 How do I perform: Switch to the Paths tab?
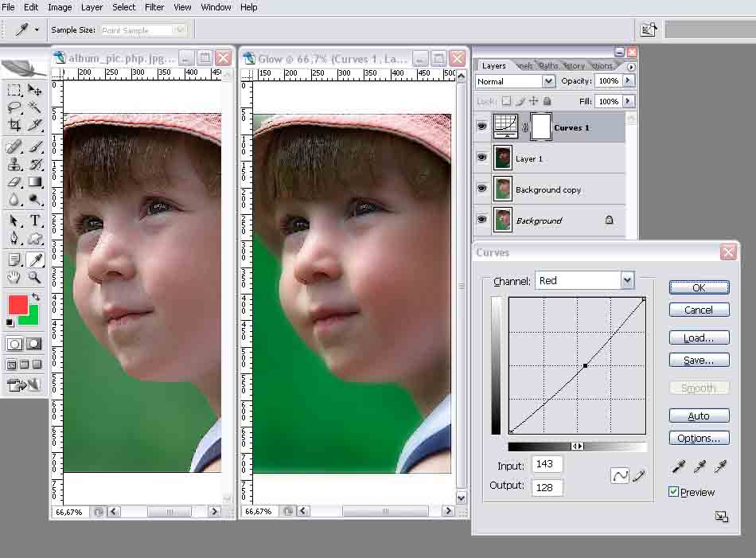pyautogui.click(x=548, y=66)
